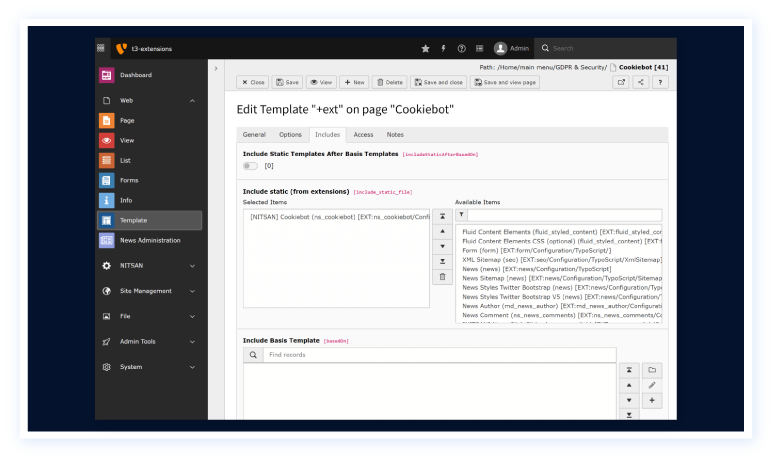Collapse the Web module group
This screenshot has width=770, height=456.
pos(192,101)
